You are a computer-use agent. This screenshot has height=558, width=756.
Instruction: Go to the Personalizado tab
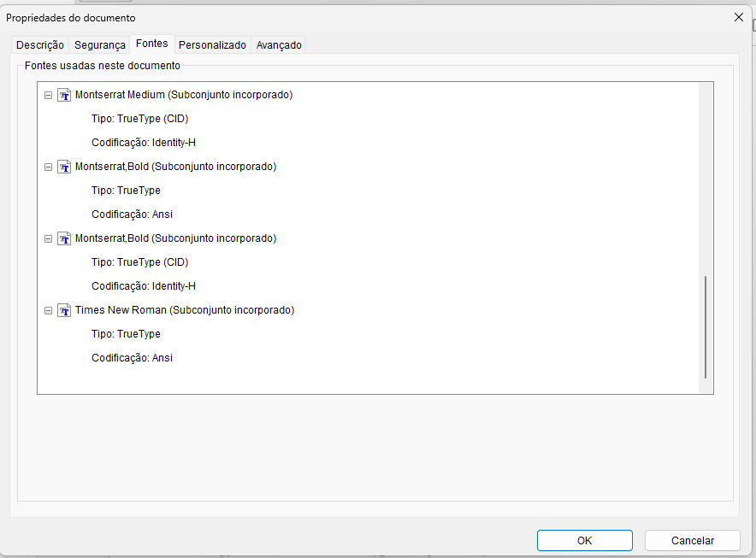pos(212,44)
